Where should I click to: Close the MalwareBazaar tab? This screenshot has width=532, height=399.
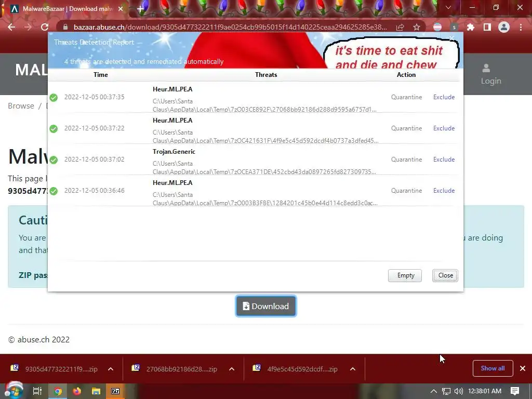121,9
